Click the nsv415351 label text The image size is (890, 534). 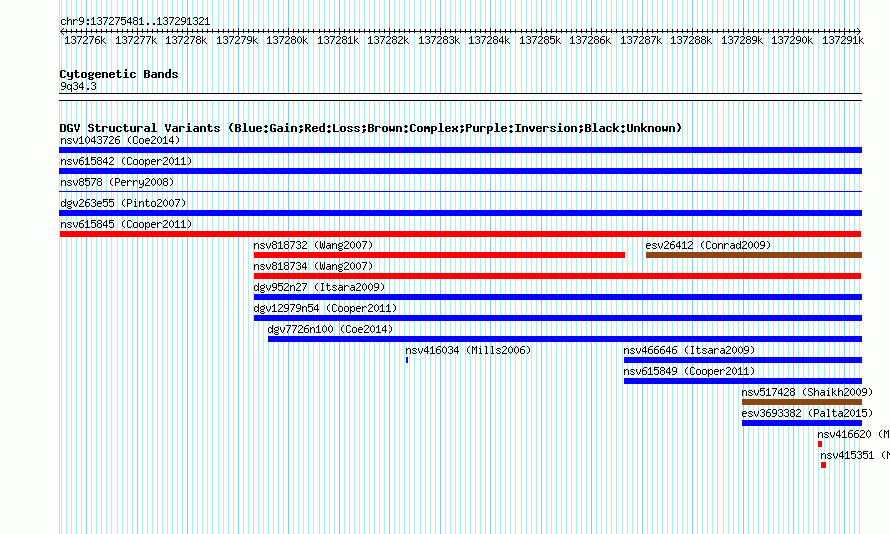[847, 455]
